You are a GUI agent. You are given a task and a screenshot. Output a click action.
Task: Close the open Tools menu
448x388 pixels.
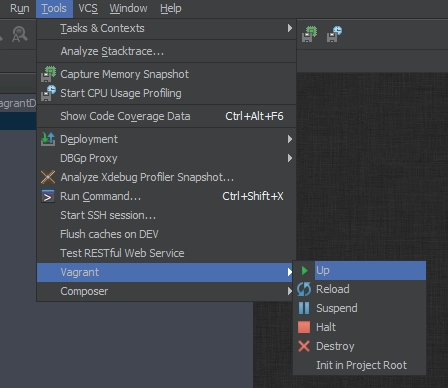coord(54,8)
